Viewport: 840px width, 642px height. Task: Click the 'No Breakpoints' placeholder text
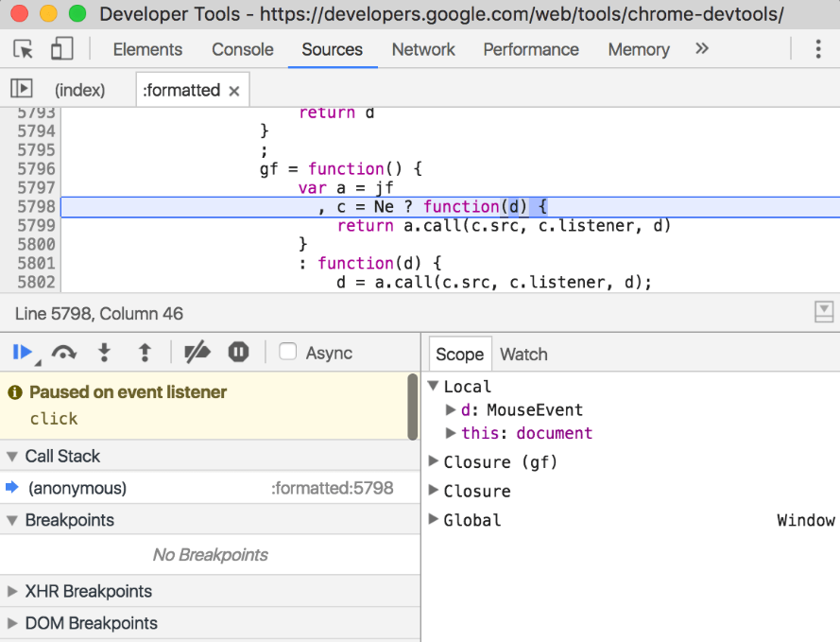[x=210, y=555]
